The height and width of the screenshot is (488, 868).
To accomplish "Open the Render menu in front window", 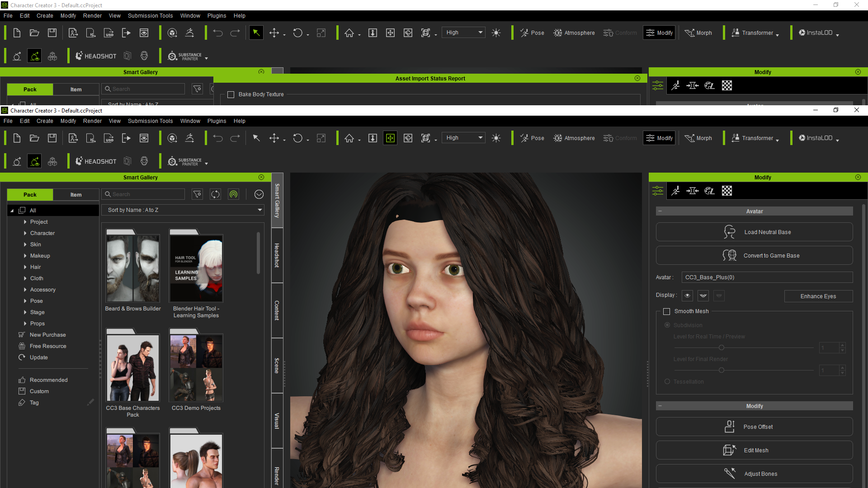I will click(92, 121).
